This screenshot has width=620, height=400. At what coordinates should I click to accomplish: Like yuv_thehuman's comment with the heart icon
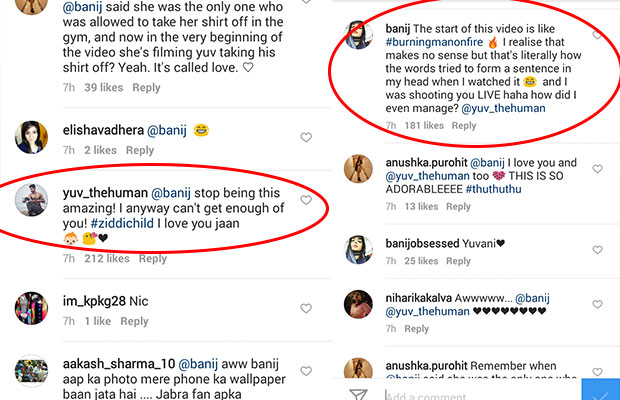(x=306, y=200)
